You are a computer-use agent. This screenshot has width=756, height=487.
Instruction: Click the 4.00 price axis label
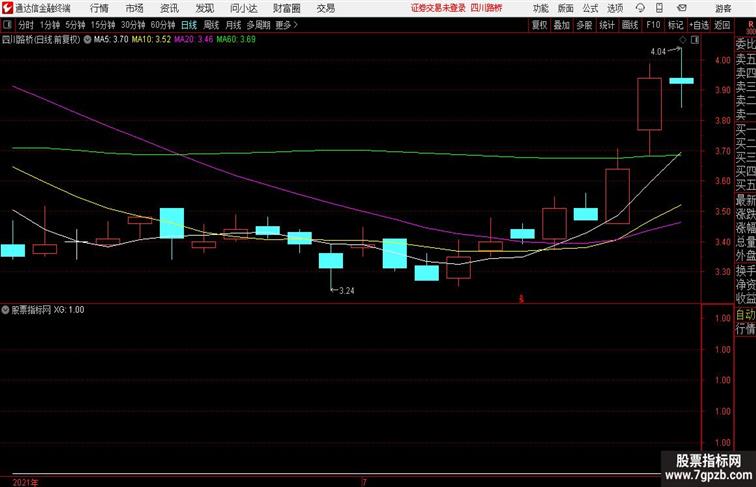pos(723,60)
